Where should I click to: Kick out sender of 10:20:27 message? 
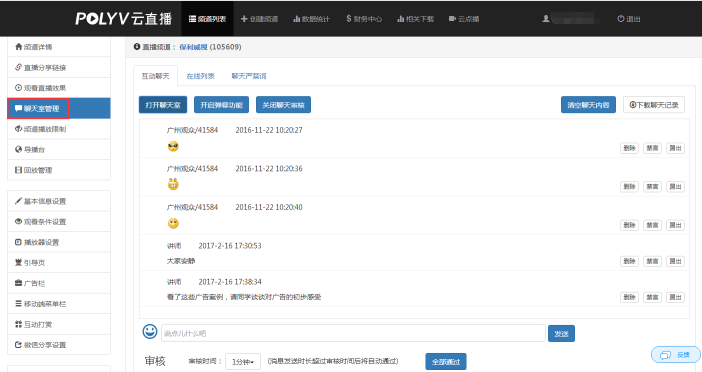(675, 148)
